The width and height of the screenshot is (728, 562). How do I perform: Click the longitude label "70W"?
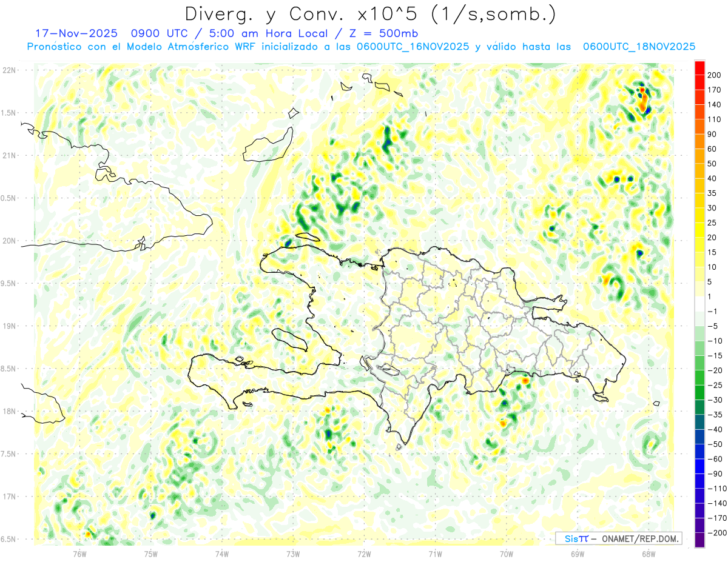(506, 554)
